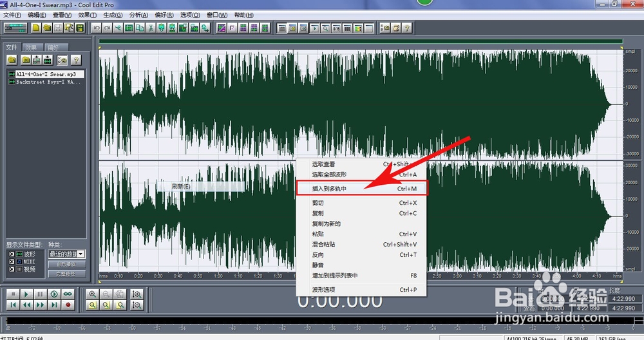
Task: Click the Pause transport button
Action: tap(40, 294)
